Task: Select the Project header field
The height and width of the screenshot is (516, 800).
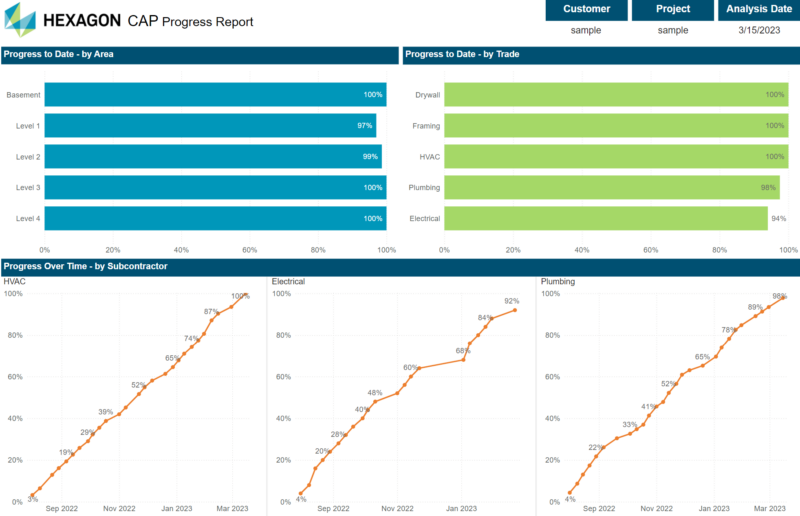Action: point(672,10)
